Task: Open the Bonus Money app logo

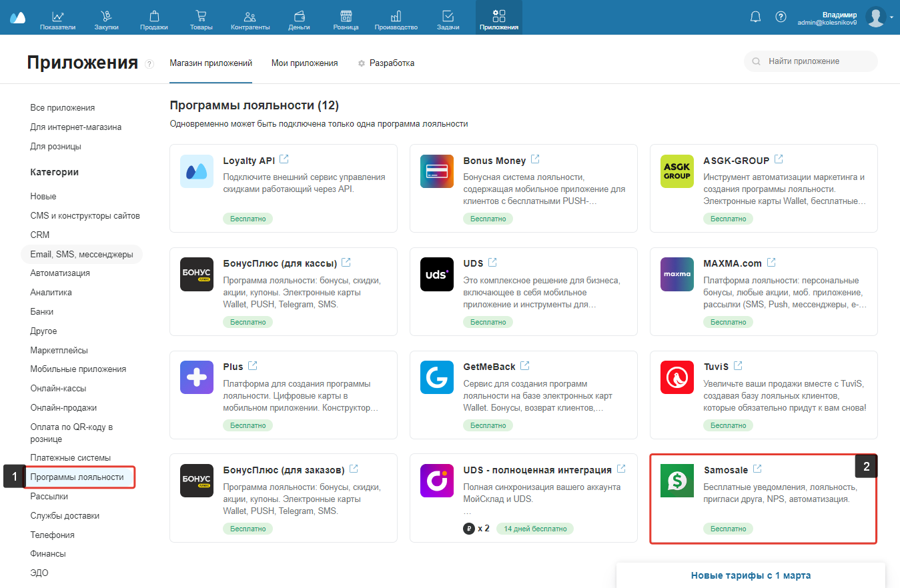Action: pyautogui.click(x=437, y=171)
